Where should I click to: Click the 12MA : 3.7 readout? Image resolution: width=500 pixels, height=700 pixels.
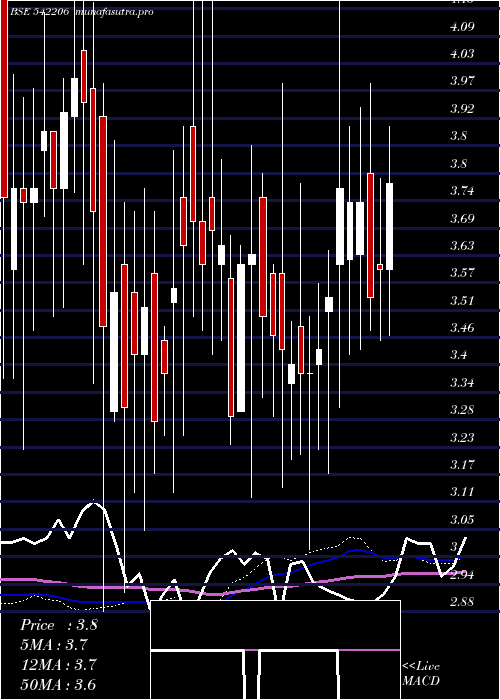pyautogui.click(x=59, y=665)
